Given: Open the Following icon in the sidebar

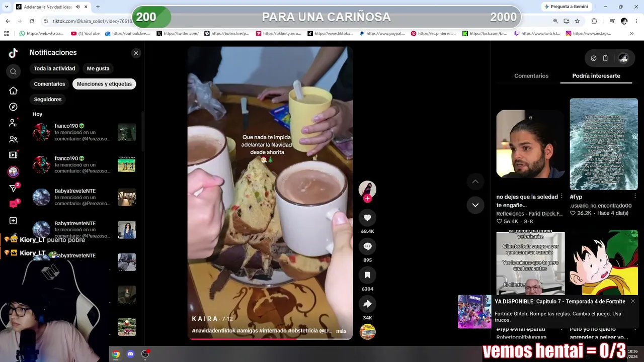Looking at the screenshot, I should [x=13, y=123].
